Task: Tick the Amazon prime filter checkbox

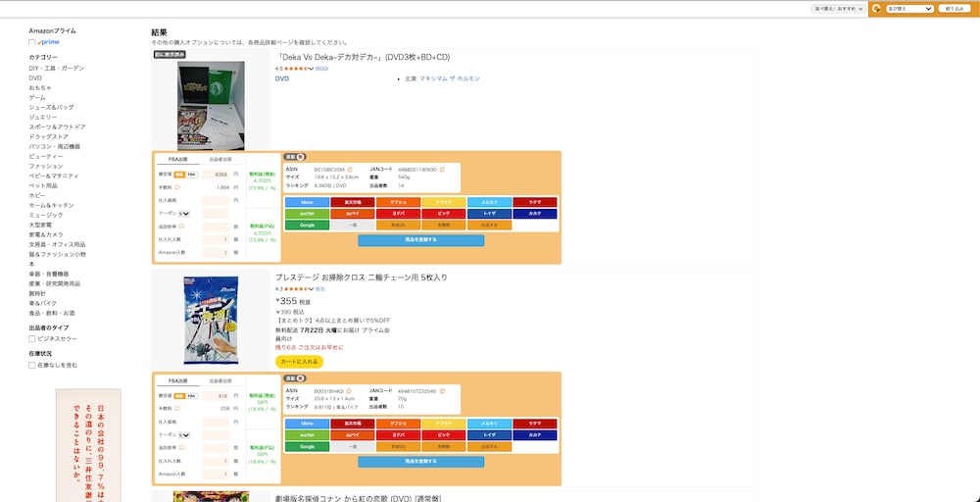Action: click(x=32, y=42)
